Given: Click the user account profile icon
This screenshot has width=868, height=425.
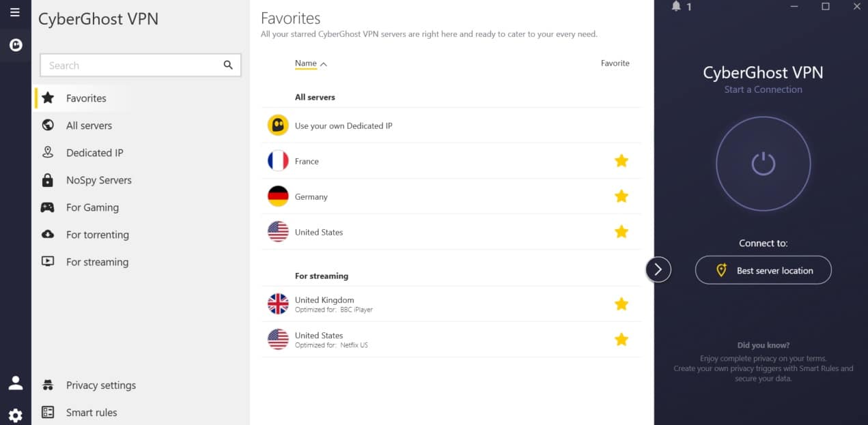Looking at the screenshot, I should pos(15,383).
